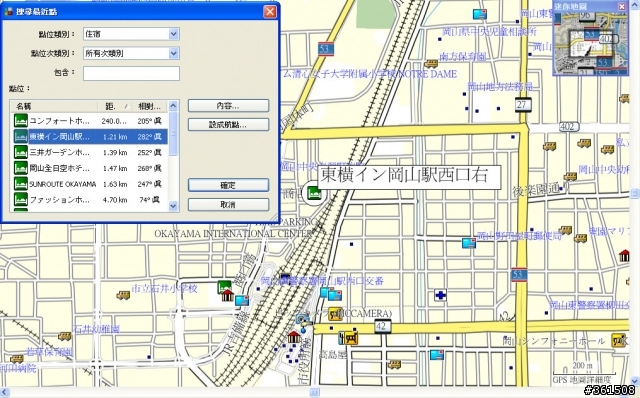This screenshot has height=398, width=640.
Task: Click the route 53 shield on the right vertical road
Action: point(518,274)
